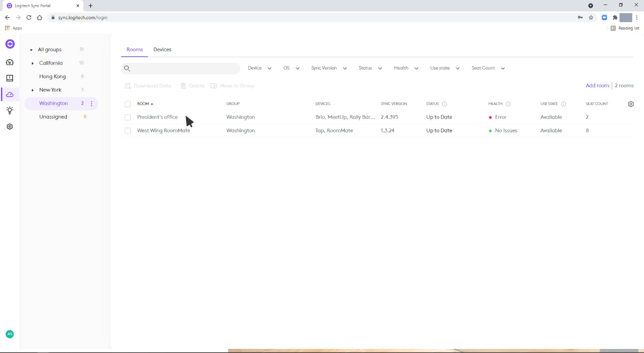
Task: Click the SEAT COUNT column header
Action: click(x=597, y=104)
